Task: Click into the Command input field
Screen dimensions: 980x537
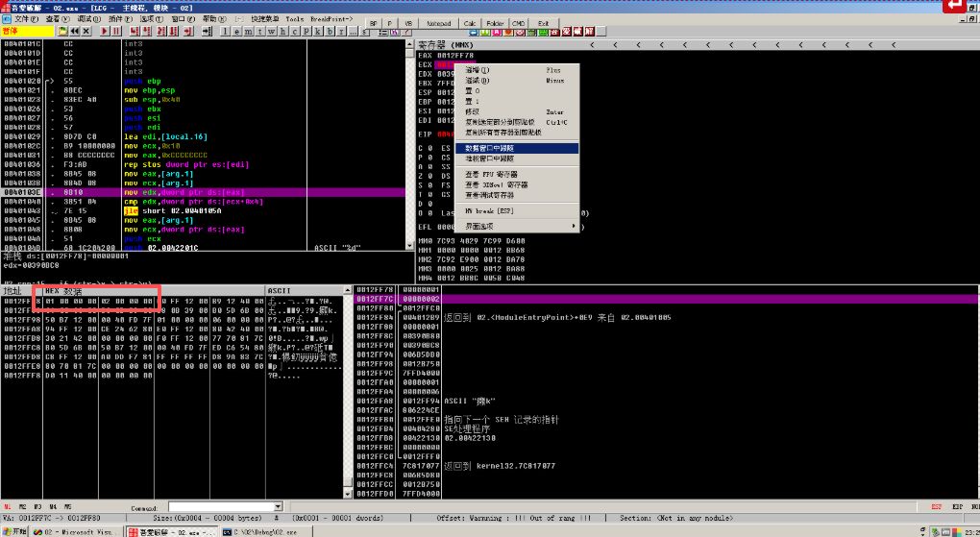Action: (221, 506)
